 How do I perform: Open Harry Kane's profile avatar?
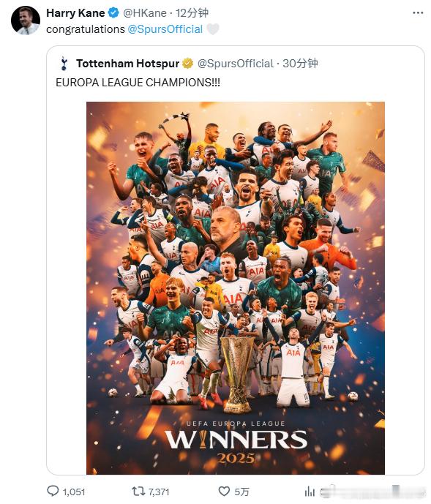(x=26, y=20)
